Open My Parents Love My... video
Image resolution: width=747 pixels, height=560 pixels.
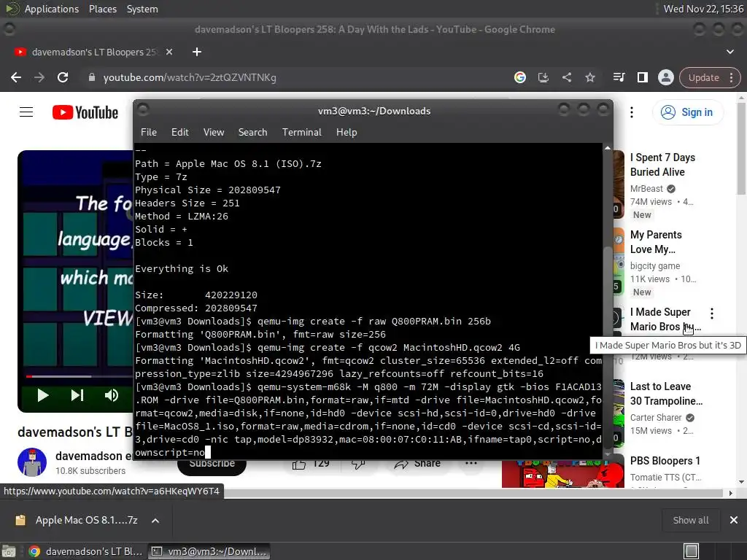[656, 242]
